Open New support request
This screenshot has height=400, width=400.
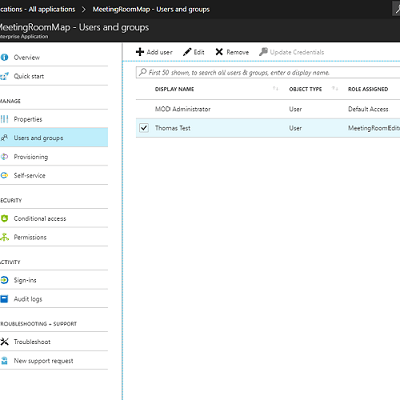coord(54,361)
